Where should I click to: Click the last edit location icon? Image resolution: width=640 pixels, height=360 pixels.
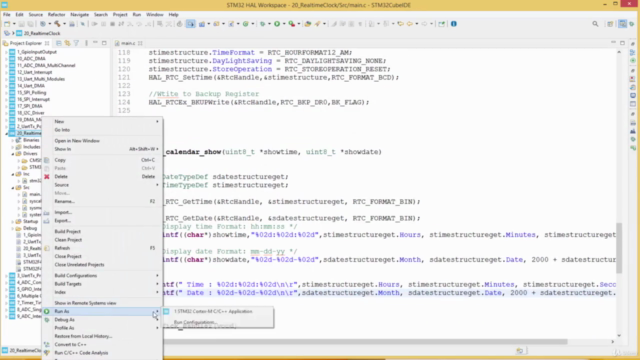pyautogui.click(x=400, y=24)
